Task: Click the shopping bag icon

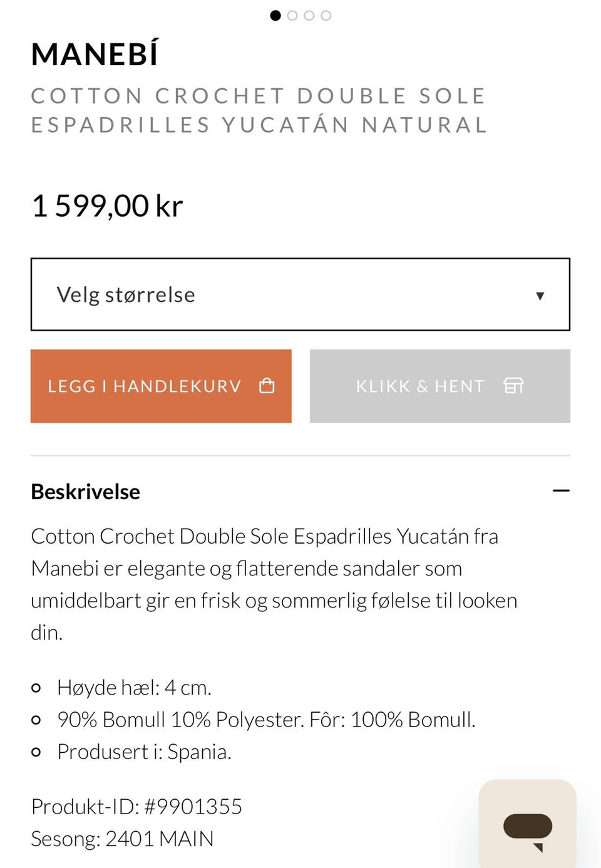Action: [x=267, y=385]
